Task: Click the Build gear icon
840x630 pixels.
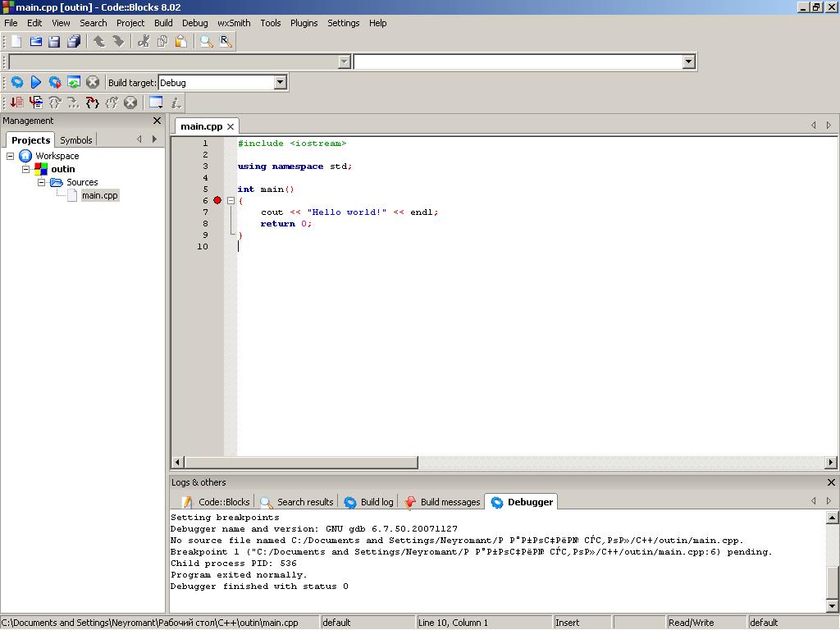Action: 16,82
